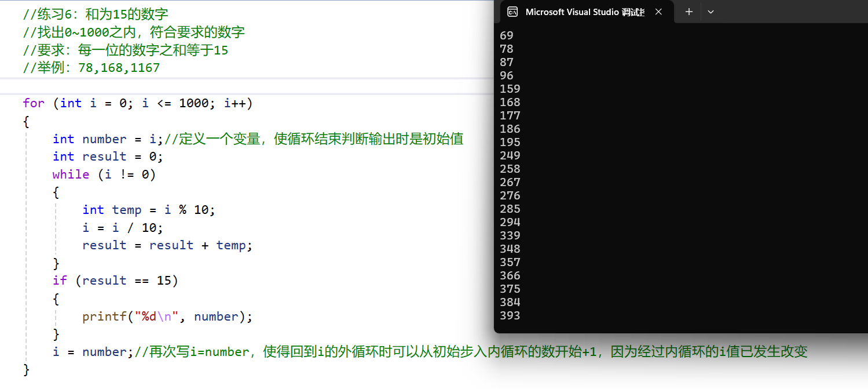Click output line 177 in console

pyautogui.click(x=510, y=115)
